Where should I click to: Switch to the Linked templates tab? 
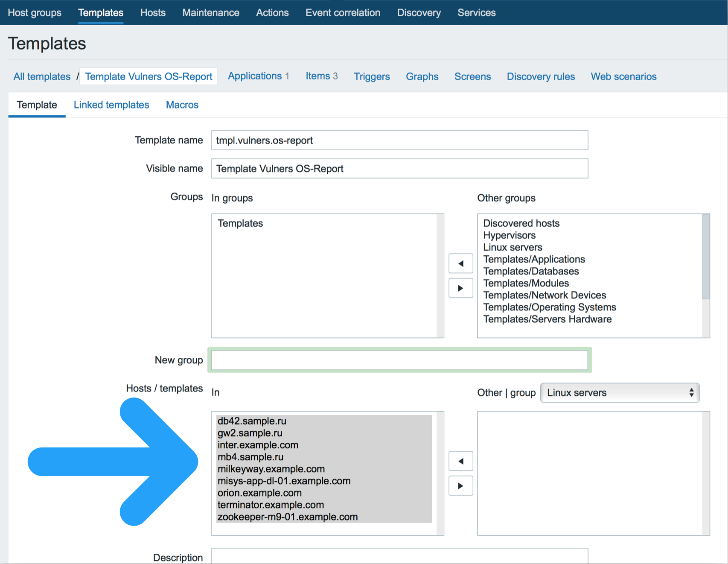click(111, 105)
